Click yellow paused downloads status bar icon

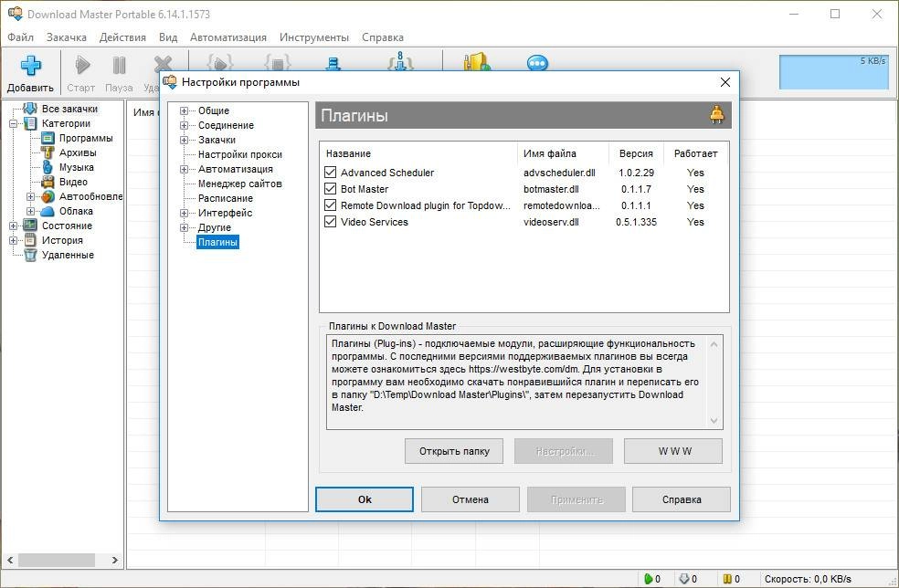[727, 579]
